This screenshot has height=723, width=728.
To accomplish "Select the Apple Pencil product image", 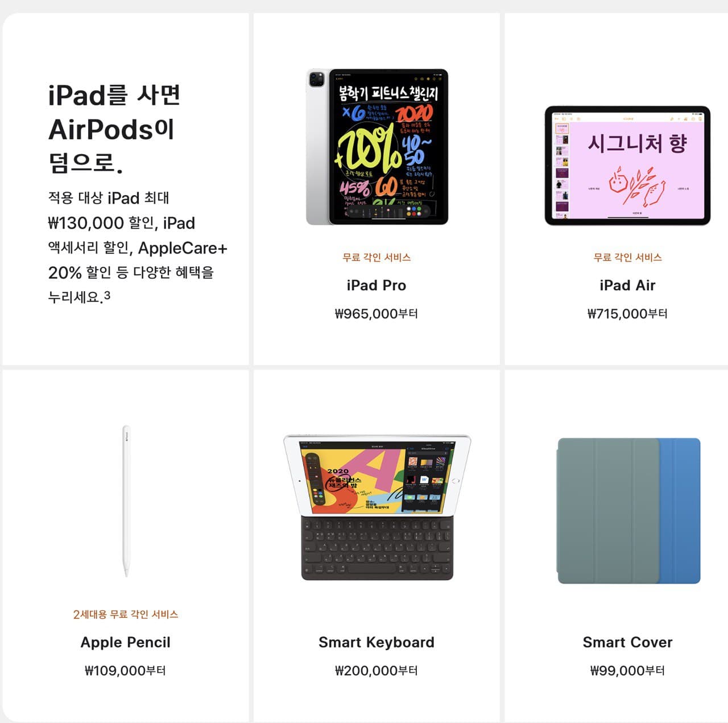I will 126,501.
